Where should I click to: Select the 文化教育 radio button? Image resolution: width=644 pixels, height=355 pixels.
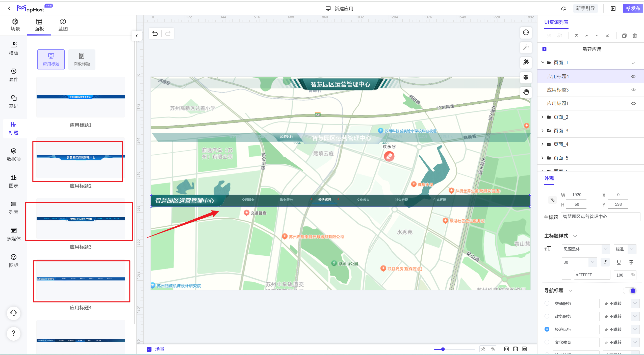(x=547, y=342)
